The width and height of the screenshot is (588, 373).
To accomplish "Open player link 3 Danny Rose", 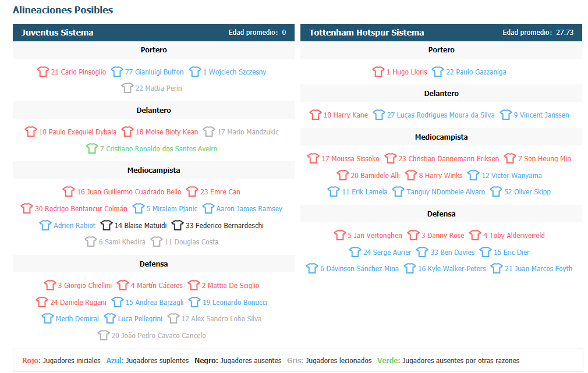I will click(x=442, y=236).
